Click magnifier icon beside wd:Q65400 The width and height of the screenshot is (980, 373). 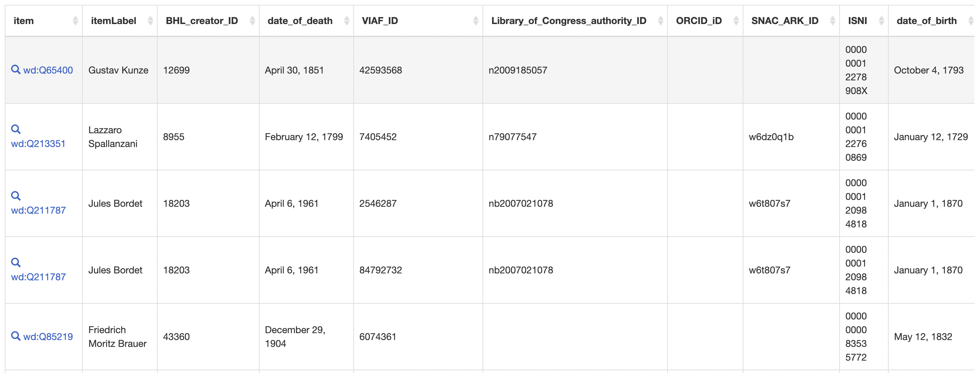click(15, 70)
